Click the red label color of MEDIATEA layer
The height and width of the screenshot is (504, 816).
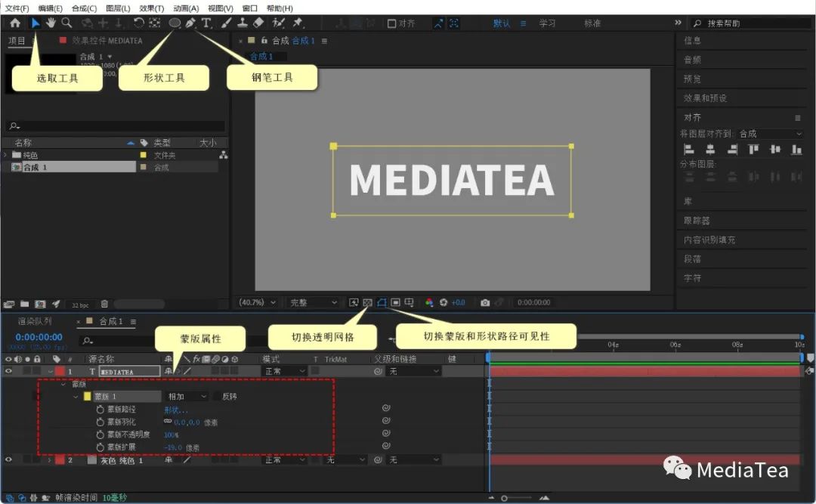click(60, 371)
